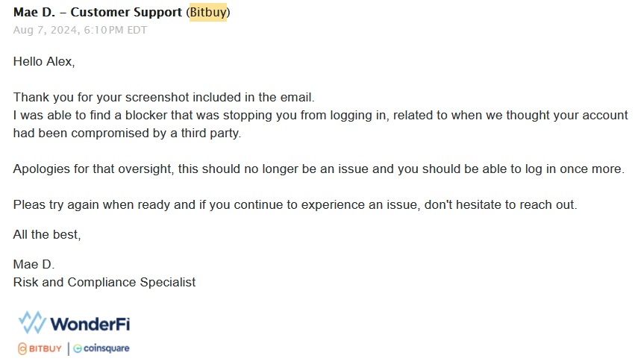Click the word screenshot in first sentence
The image size is (635, 364).
point(157,98)
